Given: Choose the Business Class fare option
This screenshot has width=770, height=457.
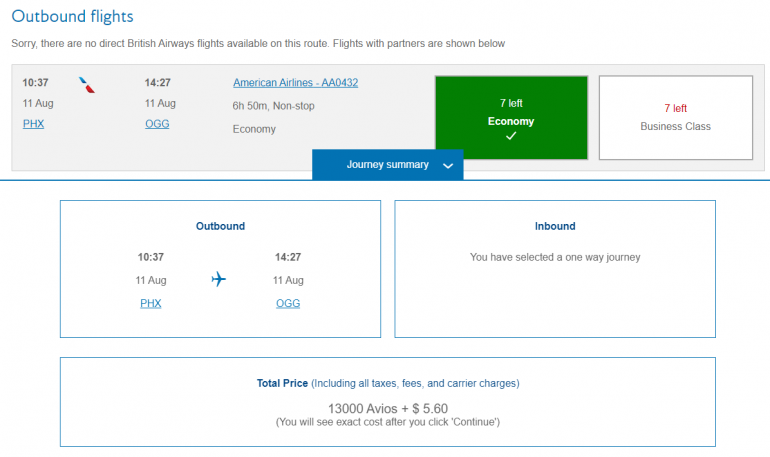Looking at the screenshot, I should tap(675, 117).
